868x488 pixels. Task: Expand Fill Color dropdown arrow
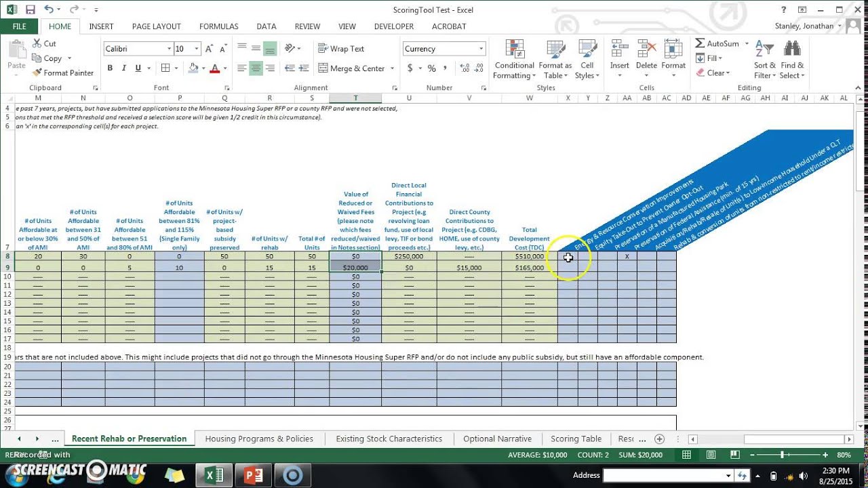[203, 68]
